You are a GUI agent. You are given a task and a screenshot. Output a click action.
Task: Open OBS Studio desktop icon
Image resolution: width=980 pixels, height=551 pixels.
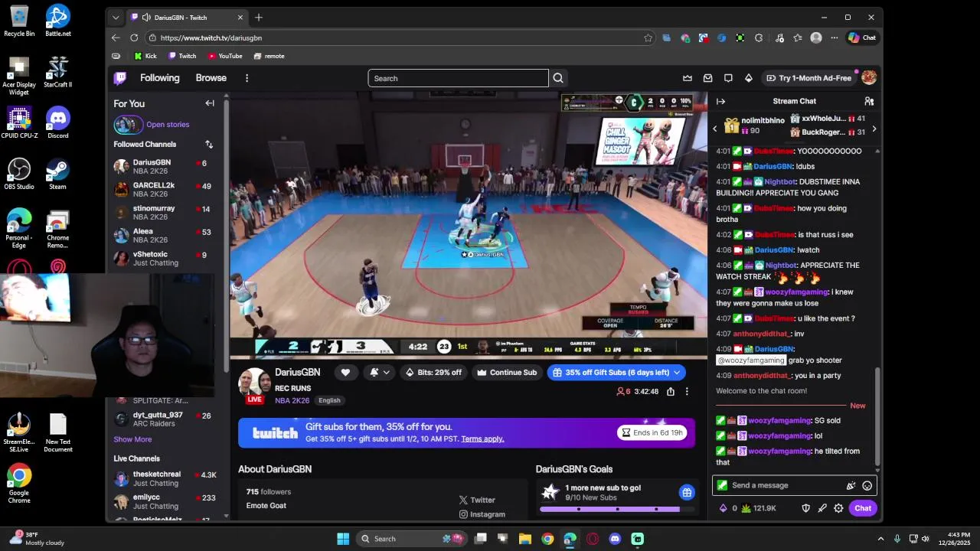click(19, 174)
